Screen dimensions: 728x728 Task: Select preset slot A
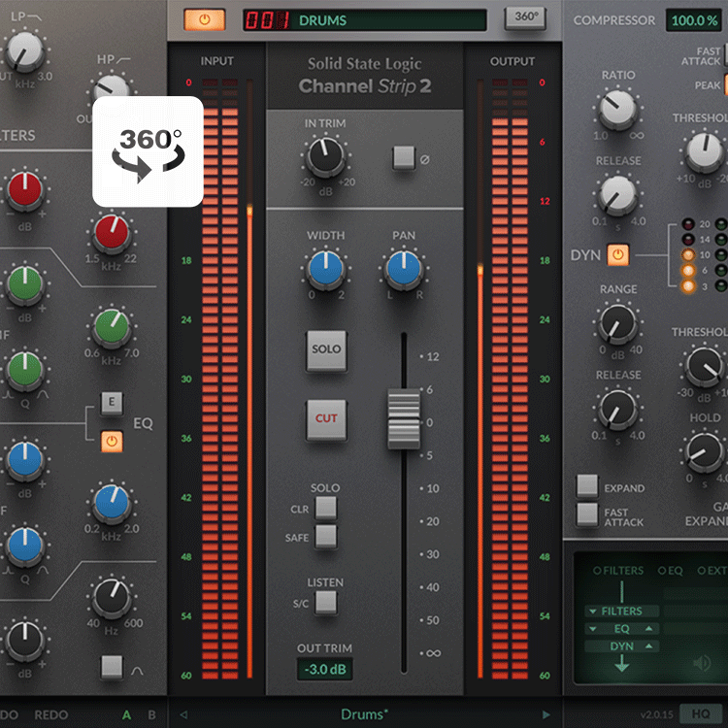pyautogui.click(x=126, y=714)
